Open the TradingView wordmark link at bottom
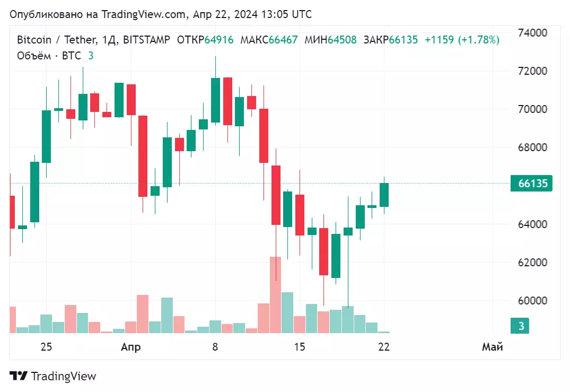Image resolution: width=570 pixels, height=392 pixels. pos(64,376)
